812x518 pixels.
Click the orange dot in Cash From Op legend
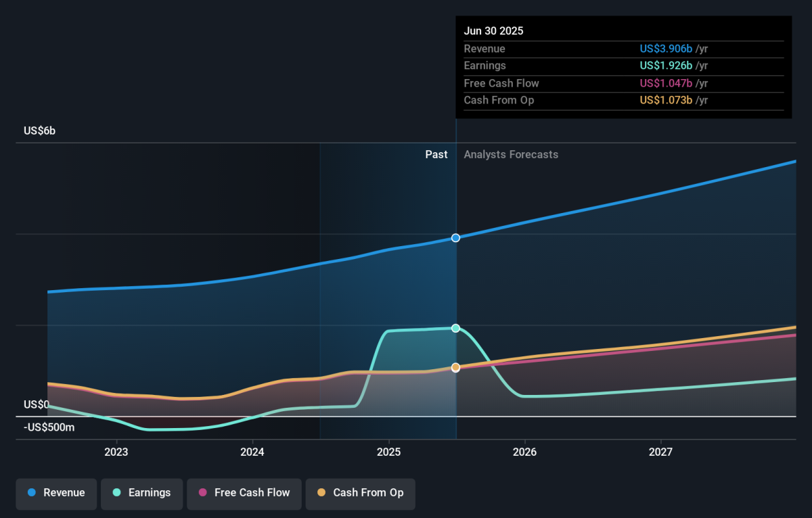pyautogui.click(x=321, y=493)
